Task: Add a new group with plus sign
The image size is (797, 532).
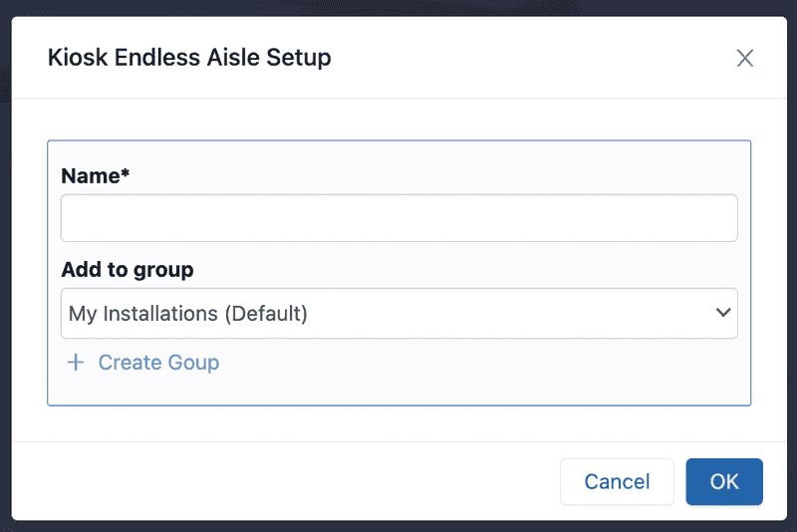Action: pos(76,363)
